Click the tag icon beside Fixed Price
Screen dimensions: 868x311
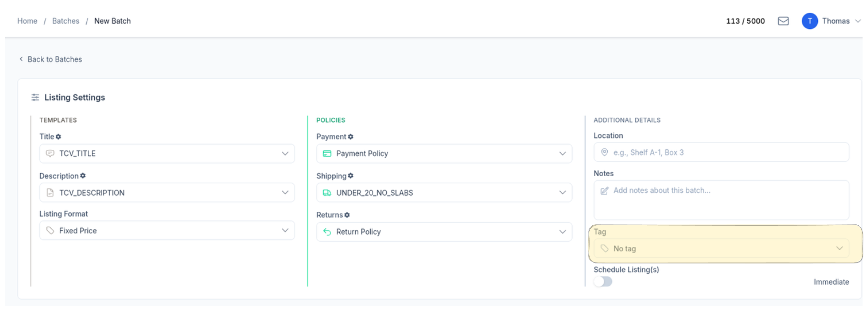[x=51, y=230]
